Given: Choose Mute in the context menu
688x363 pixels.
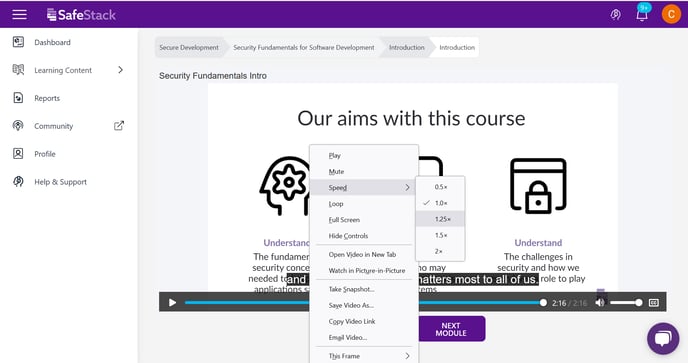Looking at the screenshot, I should (364, 172).
